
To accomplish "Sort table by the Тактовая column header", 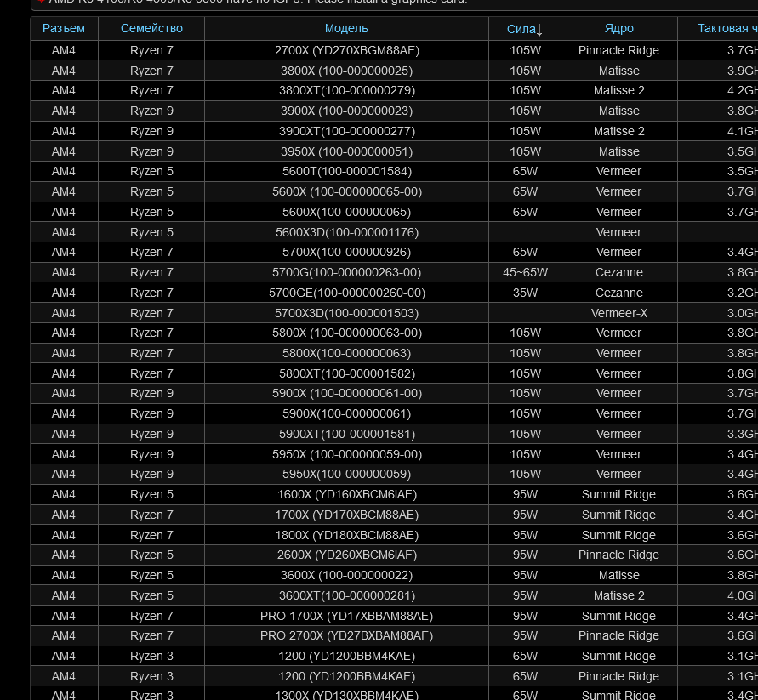I will tap(727, 29).
